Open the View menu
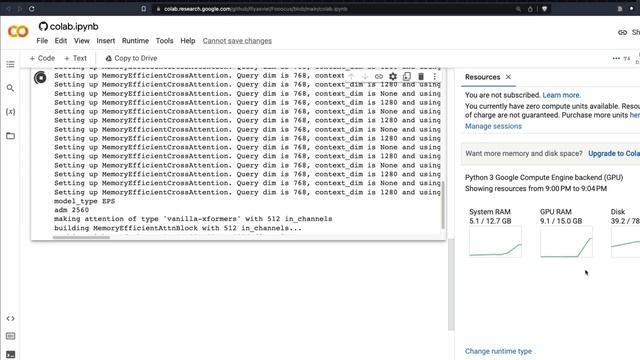The height and width of the screenshot is (360, 640). (82, 41)
